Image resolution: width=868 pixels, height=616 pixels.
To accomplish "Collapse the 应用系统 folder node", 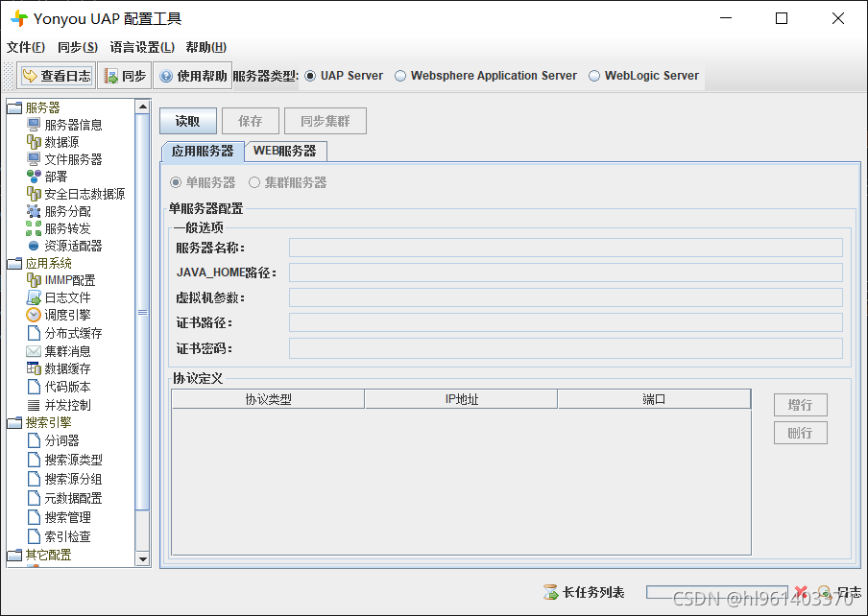I will (14, 263).
